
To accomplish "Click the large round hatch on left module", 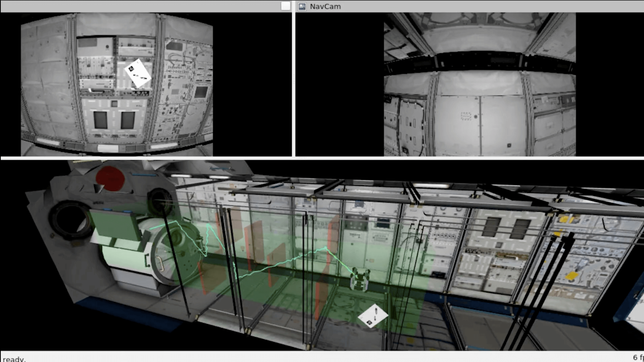I will (70, 220).
